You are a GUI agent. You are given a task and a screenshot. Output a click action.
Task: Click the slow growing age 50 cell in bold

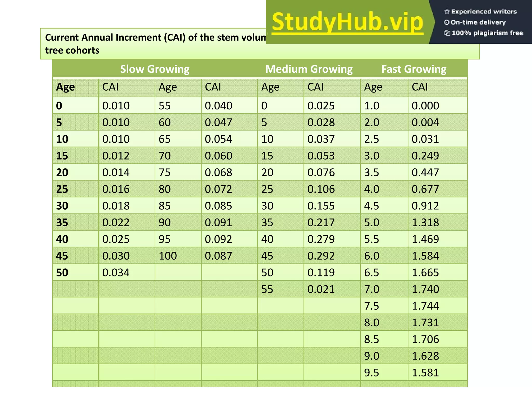(x=75, y=273)
